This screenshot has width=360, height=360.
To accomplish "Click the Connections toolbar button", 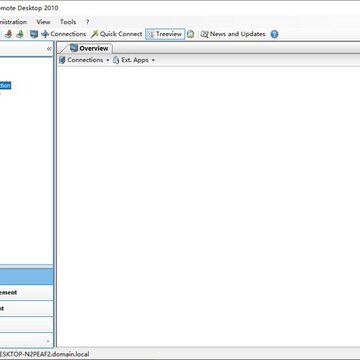I will (x=63, y=34).
